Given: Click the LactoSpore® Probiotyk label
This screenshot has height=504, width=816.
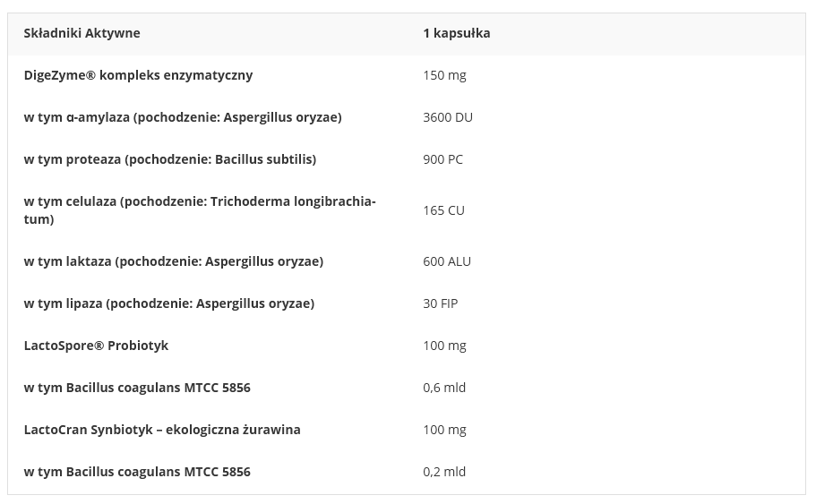Looking at the screenshot, I should 96,346.
